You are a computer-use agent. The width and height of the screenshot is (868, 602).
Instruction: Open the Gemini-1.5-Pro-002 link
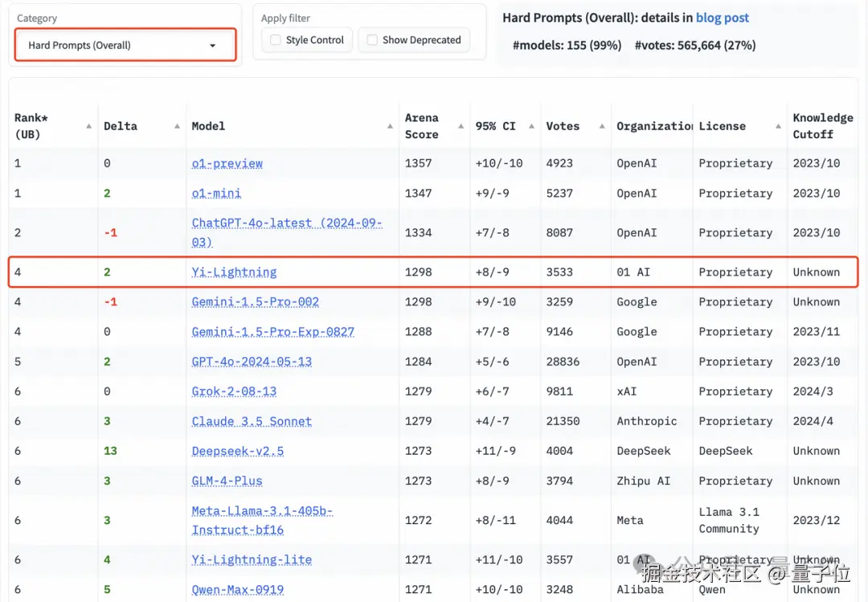click(x=256, y=302)
